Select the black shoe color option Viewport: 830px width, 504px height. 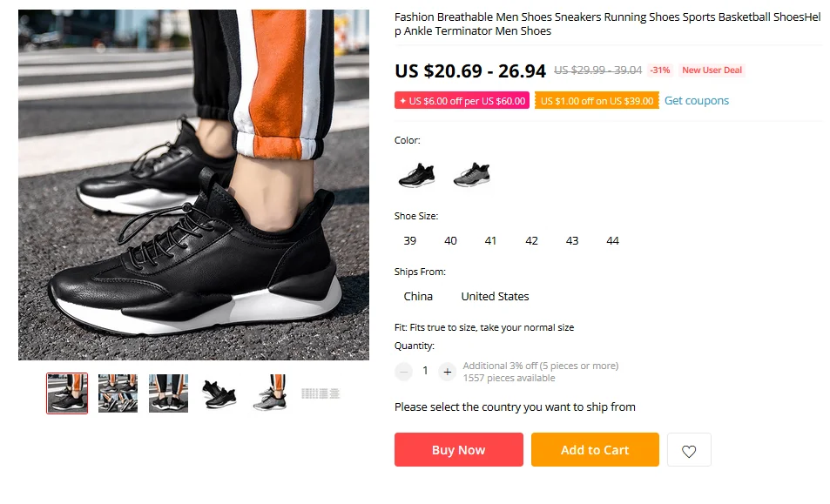point(417,174)
